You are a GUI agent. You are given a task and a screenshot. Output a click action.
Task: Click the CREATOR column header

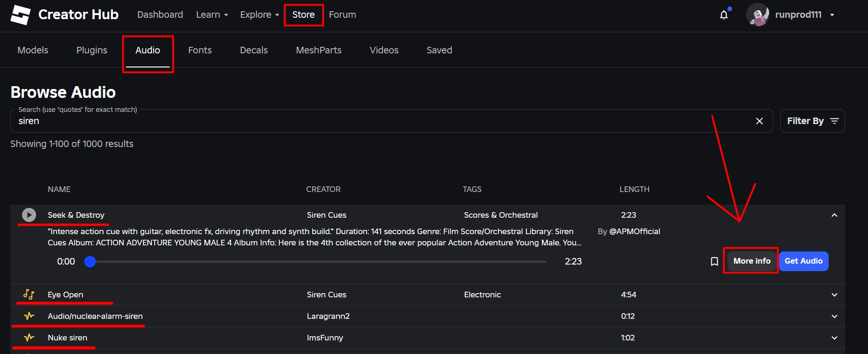pos(323,189)
